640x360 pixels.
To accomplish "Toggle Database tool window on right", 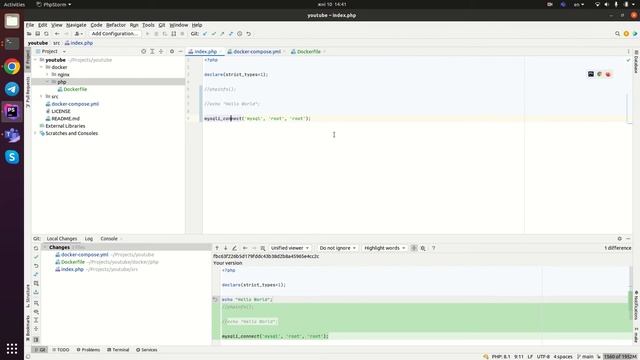I will tap(636, 62).
